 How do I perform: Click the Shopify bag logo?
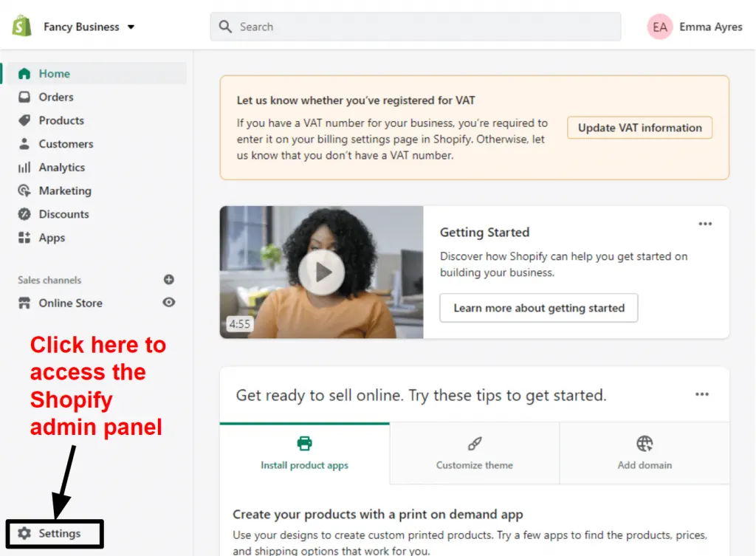pos(21,26)
